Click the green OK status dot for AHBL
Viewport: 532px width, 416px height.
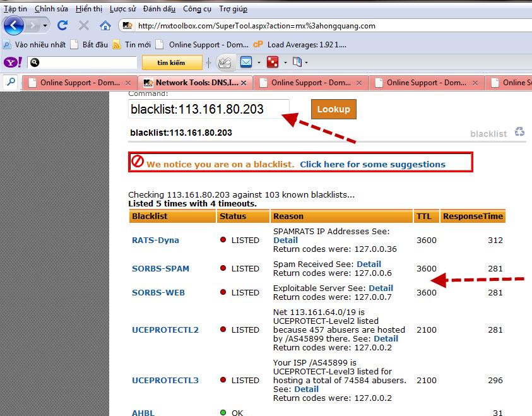pos(223,413)
